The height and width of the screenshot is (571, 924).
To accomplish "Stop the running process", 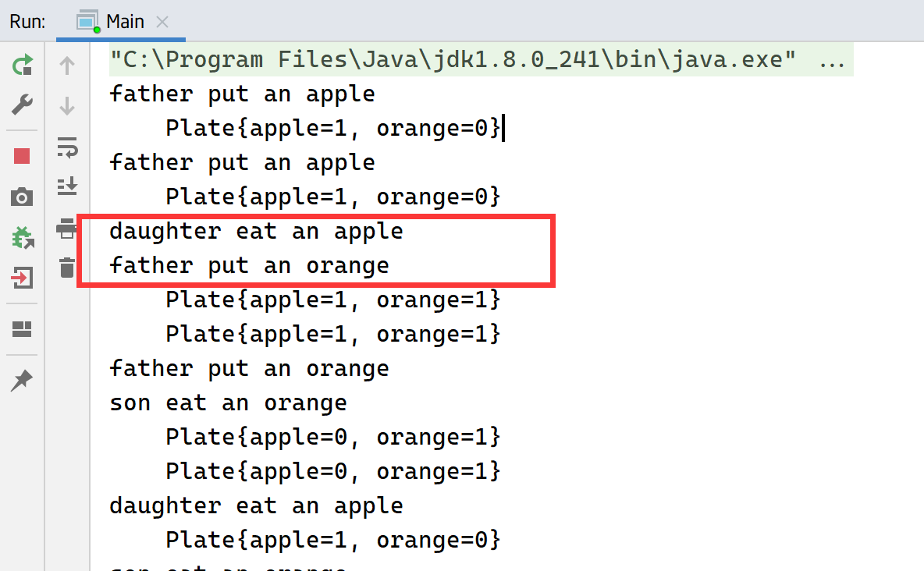I will click(x=22, y=156).
